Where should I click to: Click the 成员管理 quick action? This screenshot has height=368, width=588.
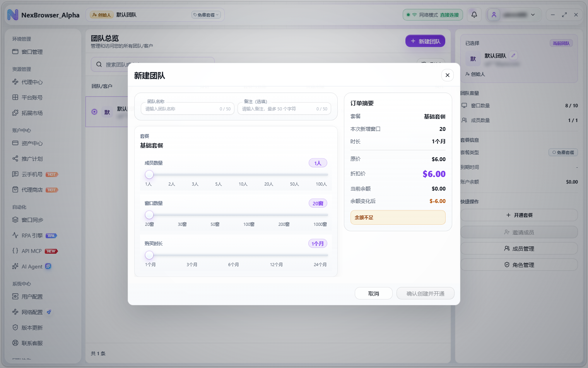point(519,248)
